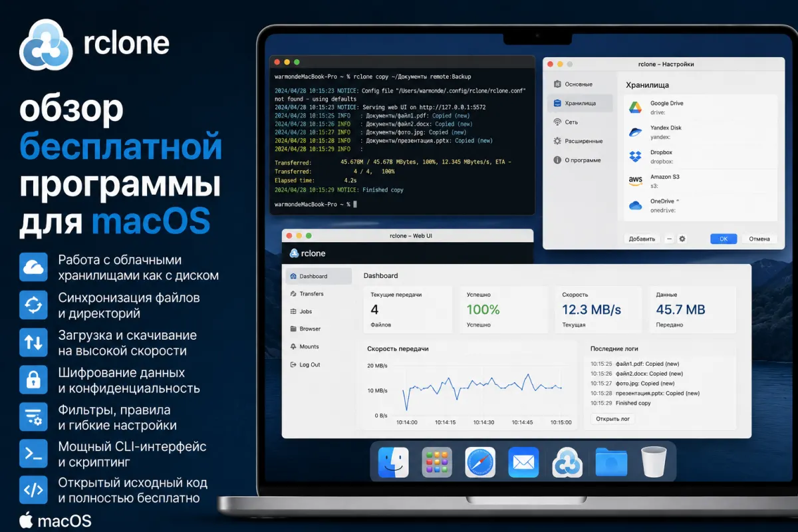Click the 'drive:' remote name under Google Drive
Image resolution: width=798 pixels, height=532 pixels.
click(x=658, y=112)
